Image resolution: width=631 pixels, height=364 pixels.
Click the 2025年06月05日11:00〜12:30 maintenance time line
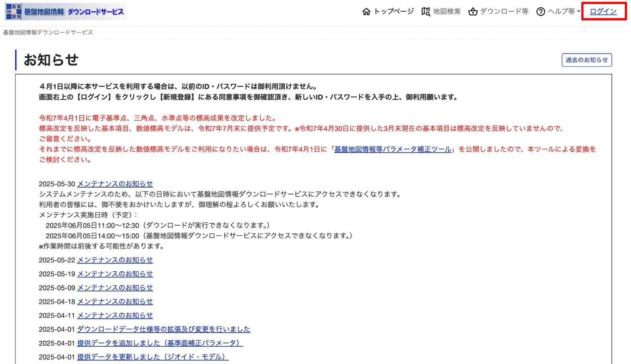click(x=158, y=225)
